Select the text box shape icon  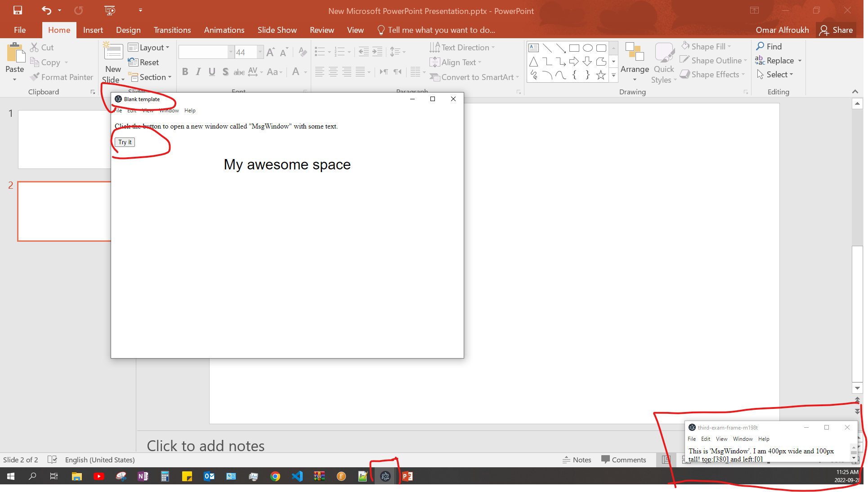click(x=534, y=48)
